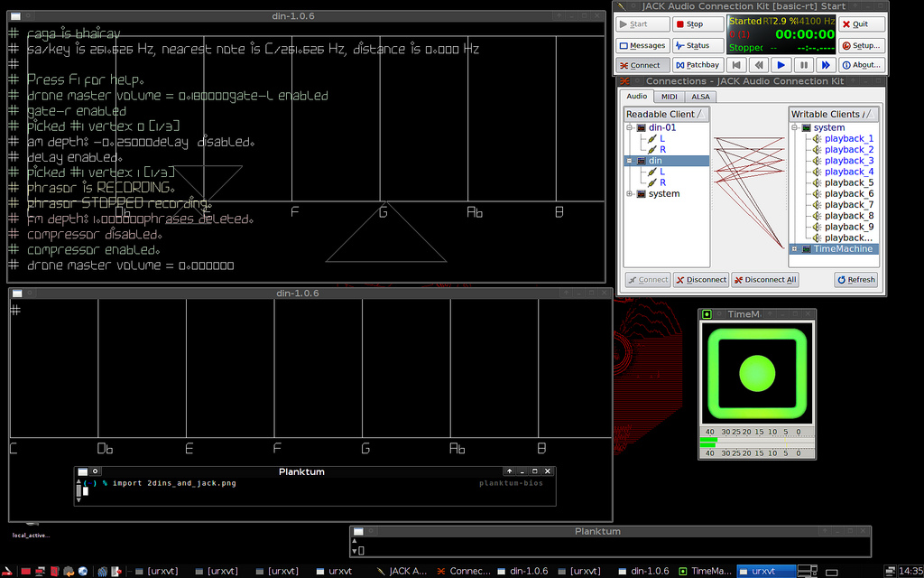Screen dimensions: 924x578
Task: Click the speaker icon beside playback_1
Action: 817,138
